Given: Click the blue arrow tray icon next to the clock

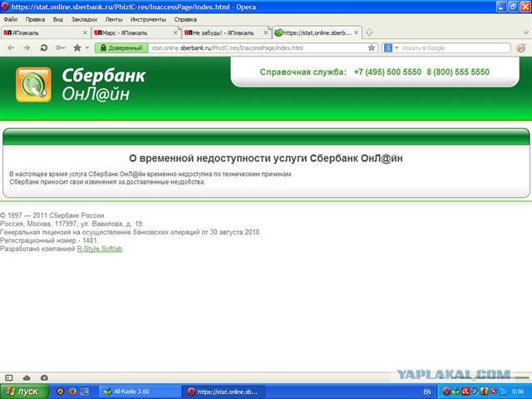Looking at the screenshot, I should click(x=503, y=392).
